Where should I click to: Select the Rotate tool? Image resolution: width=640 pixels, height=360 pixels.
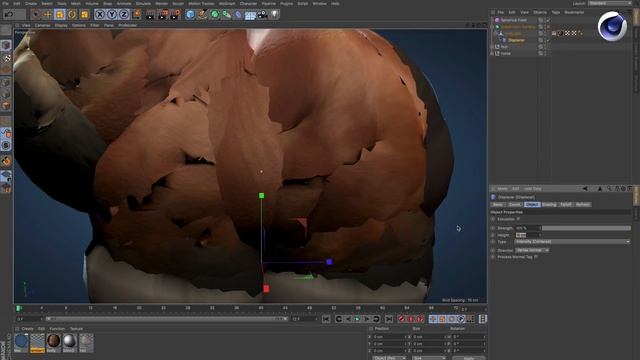pos(72,15)
